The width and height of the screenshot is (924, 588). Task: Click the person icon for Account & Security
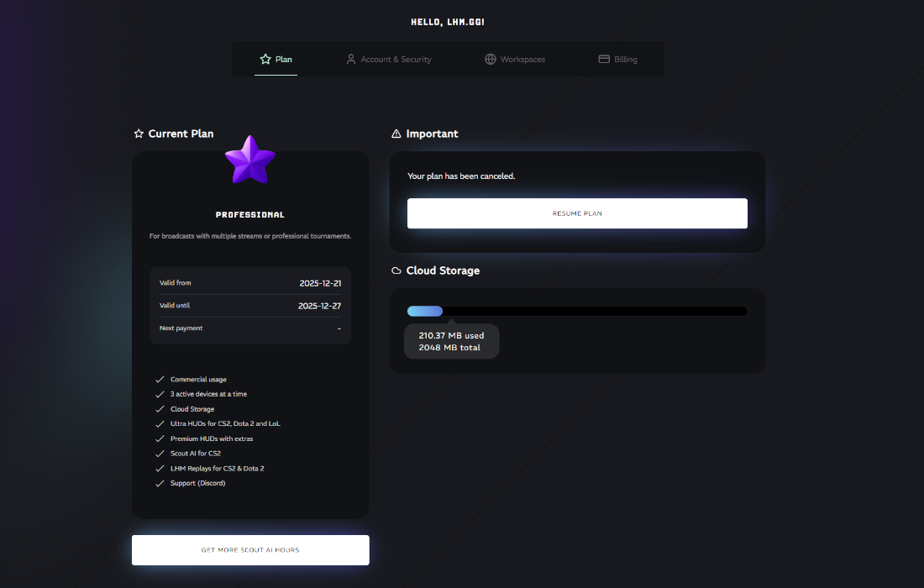350,59
